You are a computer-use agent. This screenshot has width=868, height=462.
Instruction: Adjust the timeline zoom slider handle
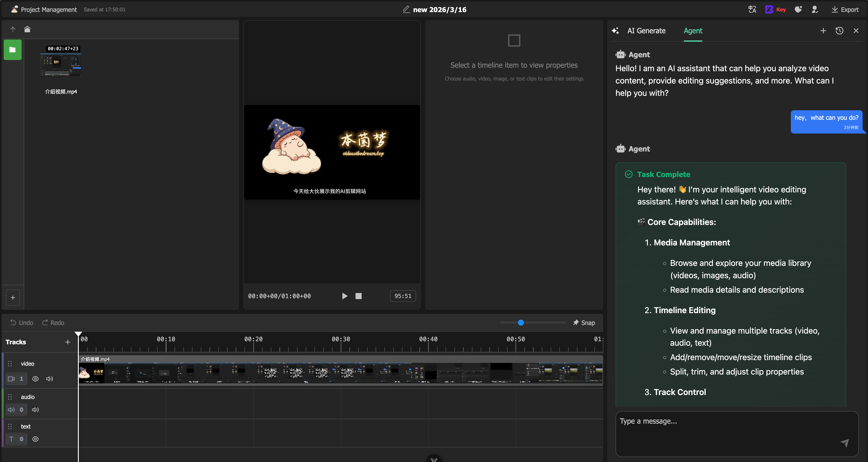tap(521, 323)
